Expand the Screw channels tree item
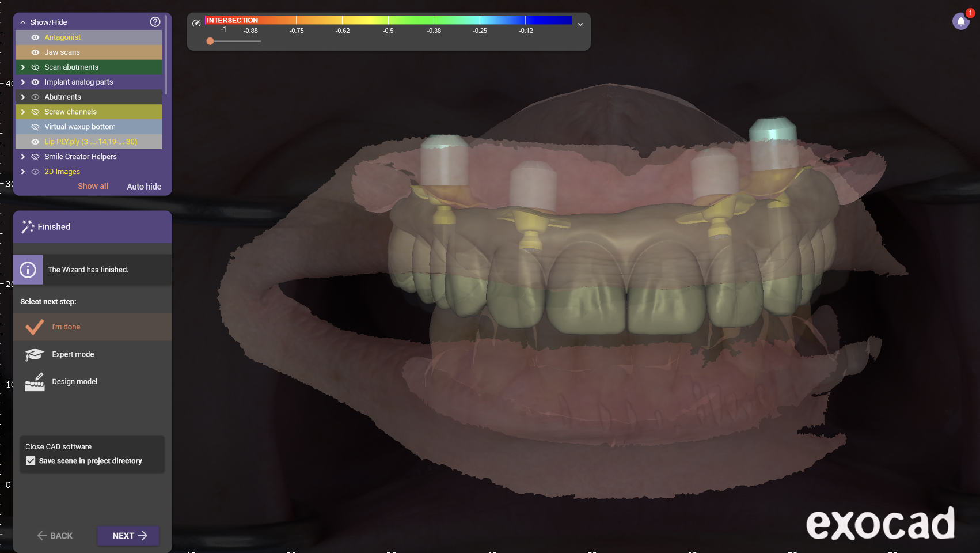The height and width of the screenshot is (553, 980). pyautogui.click(x=23, y=112)
